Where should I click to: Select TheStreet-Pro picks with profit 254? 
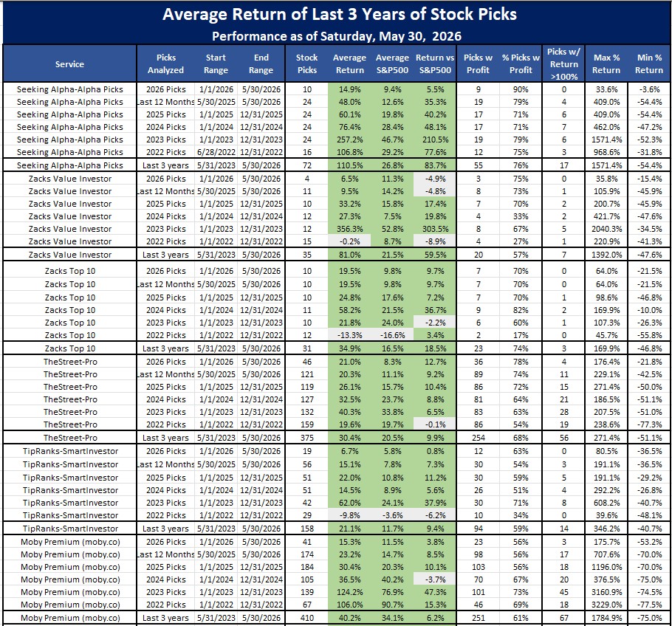click(478, 438)
